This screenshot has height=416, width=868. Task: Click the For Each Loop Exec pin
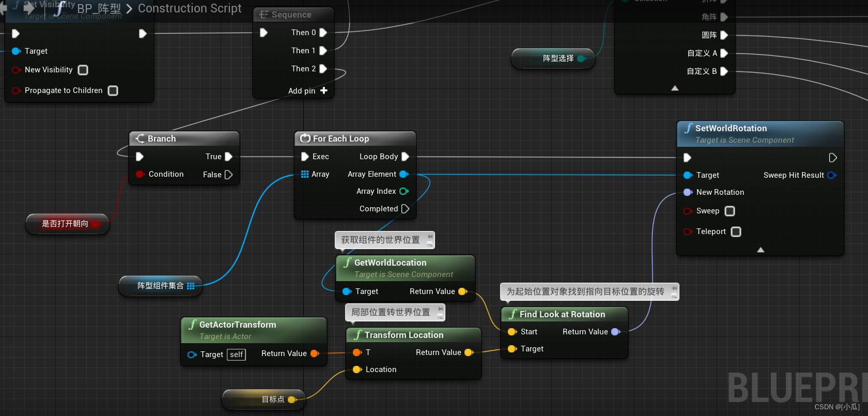[305, 157]
